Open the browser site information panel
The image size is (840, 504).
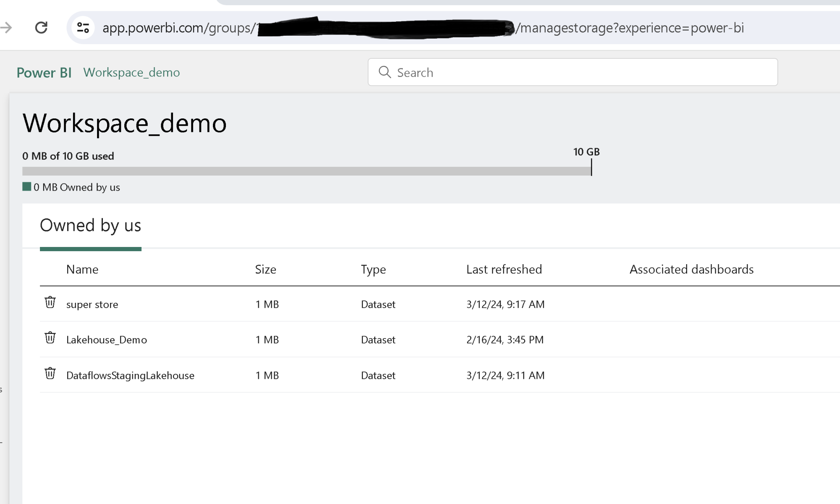pyautogui.click(x=83, y=28)
